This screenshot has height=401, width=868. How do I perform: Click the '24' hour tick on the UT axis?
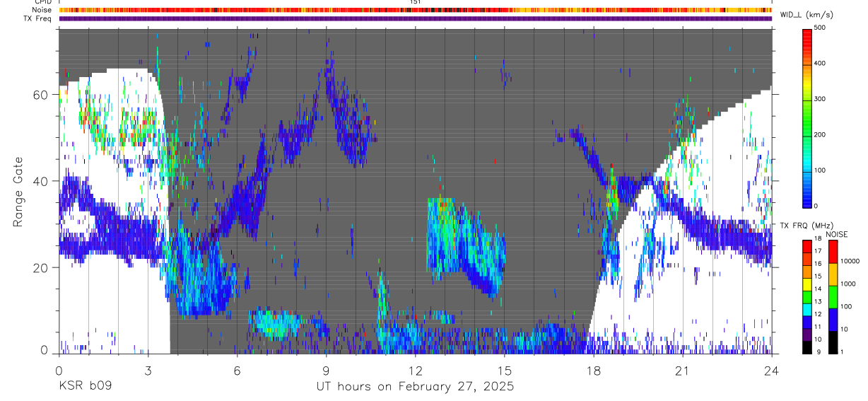pos(772,369)
